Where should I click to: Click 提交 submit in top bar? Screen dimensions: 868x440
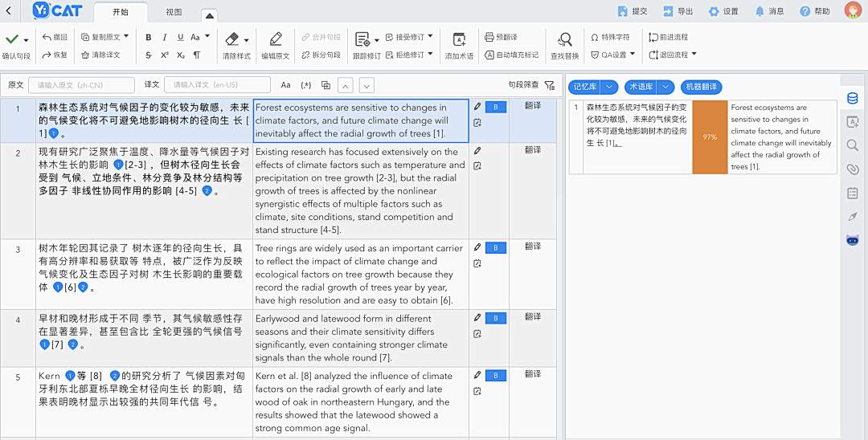click(x=633, y=11)
